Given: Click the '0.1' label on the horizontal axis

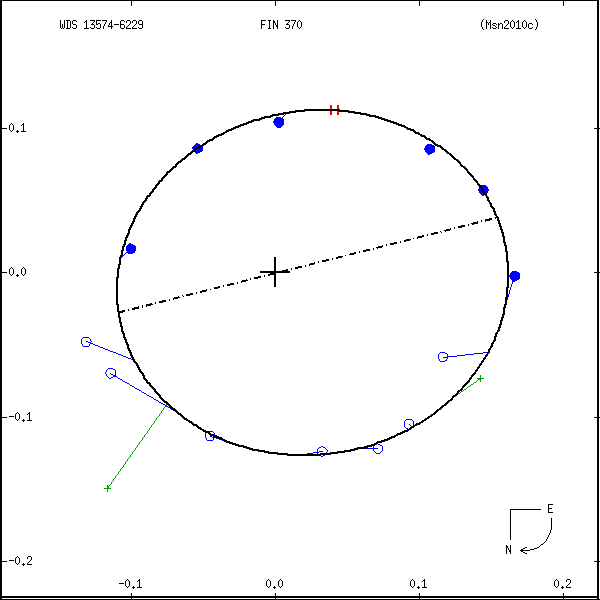Looking at the screenshot, I should pos(419,584).
